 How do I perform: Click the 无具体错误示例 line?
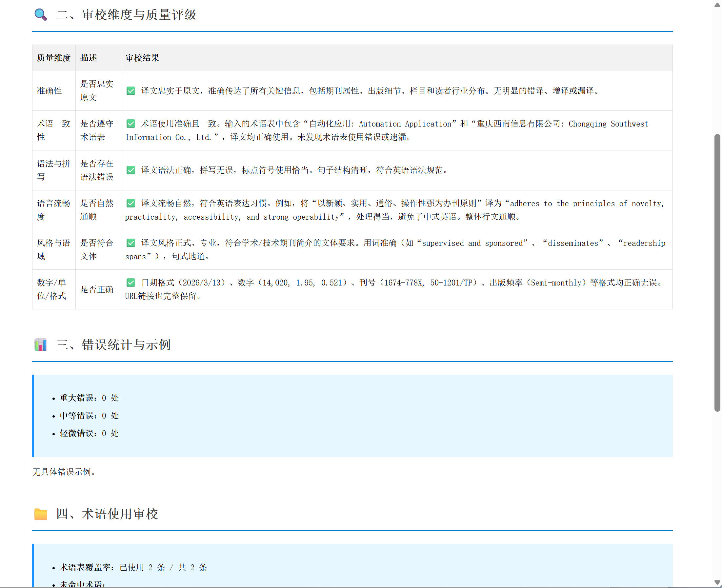64,472
